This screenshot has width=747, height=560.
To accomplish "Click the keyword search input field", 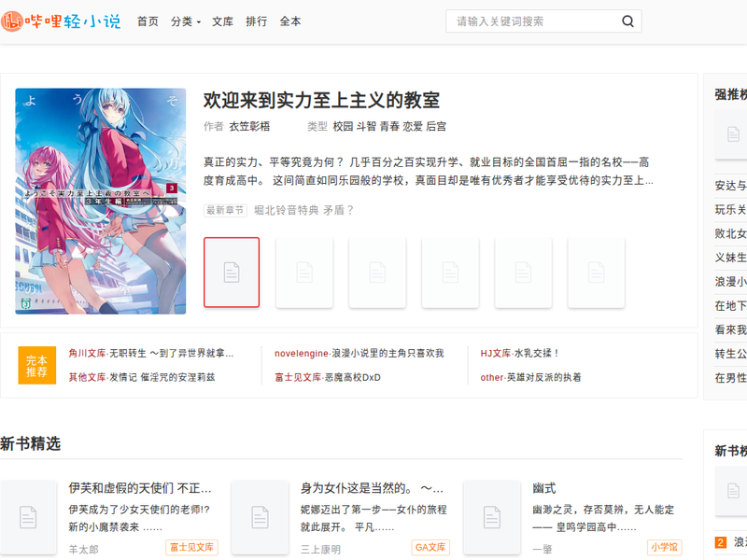I will tap(532, 21).
